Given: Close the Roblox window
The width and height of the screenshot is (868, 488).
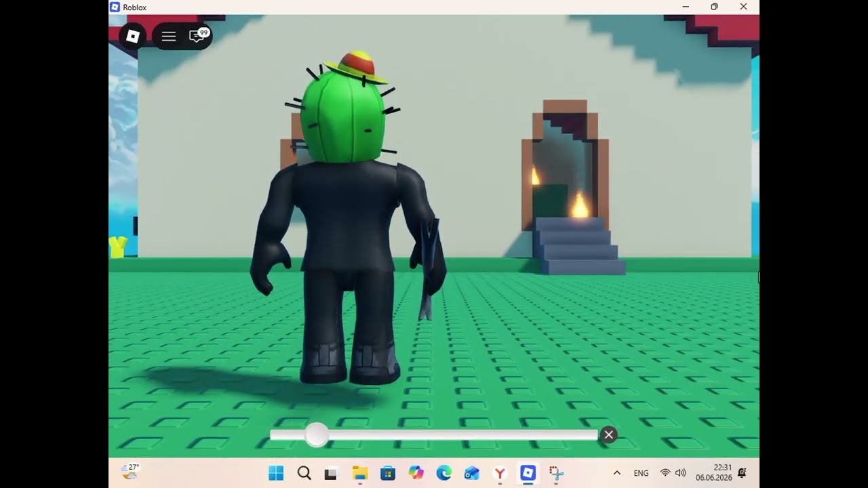Looking at the screenshot, I should [x=744, y=7].
